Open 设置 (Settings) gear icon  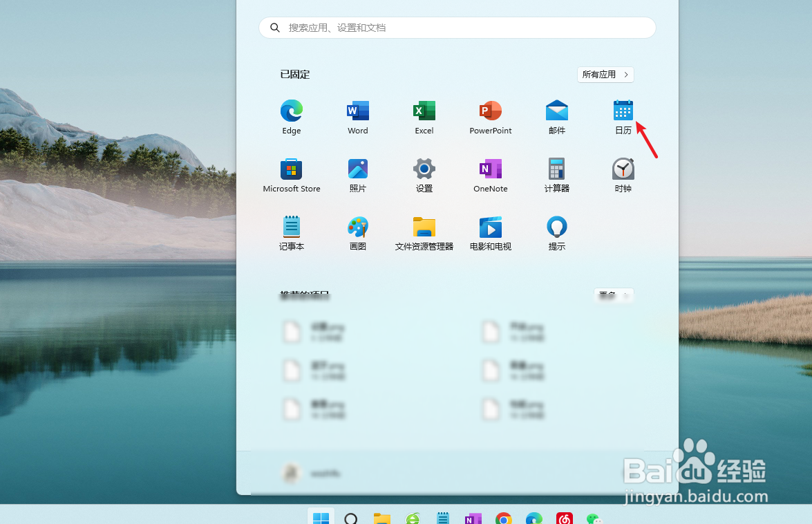pyautogui.click(x=424, y=176)
